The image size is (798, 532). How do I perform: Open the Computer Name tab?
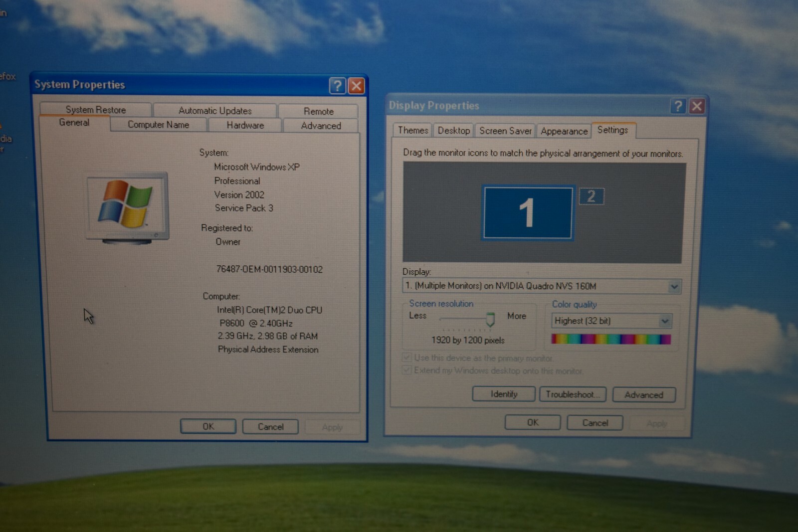(158, 125)
